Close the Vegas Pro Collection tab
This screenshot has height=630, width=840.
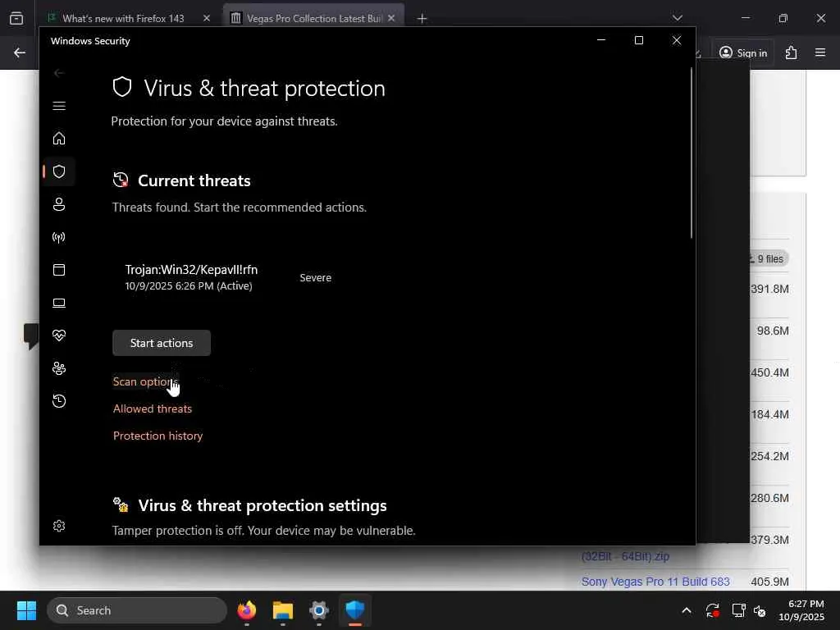coord(391,18)
